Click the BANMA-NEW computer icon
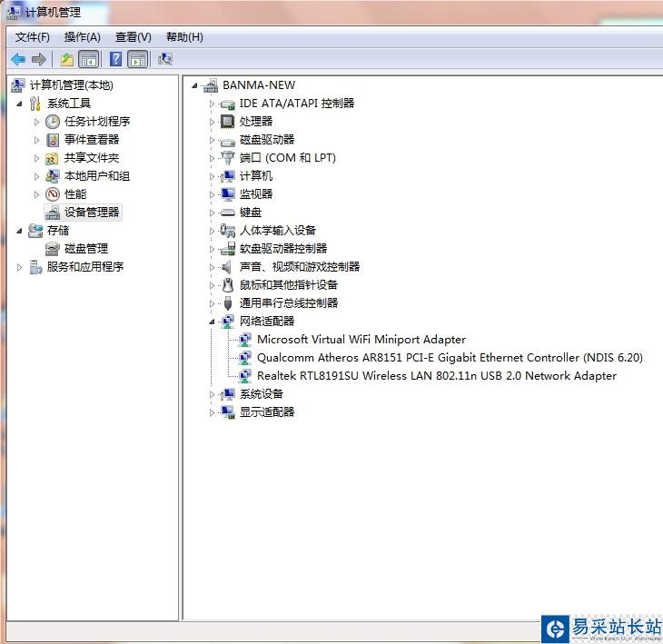Screen dimensions: 663x644 [210, 85]
